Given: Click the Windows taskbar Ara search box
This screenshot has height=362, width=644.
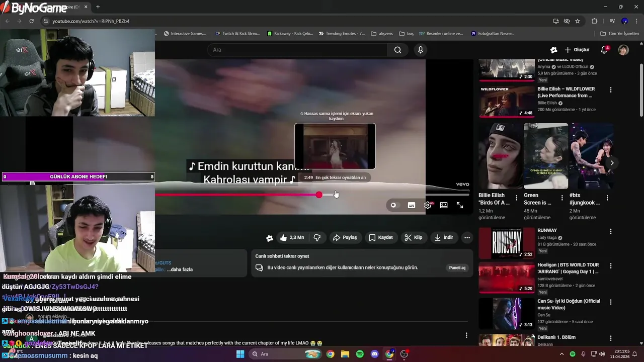Looking at the screenshot, I should tap(285, 354).
